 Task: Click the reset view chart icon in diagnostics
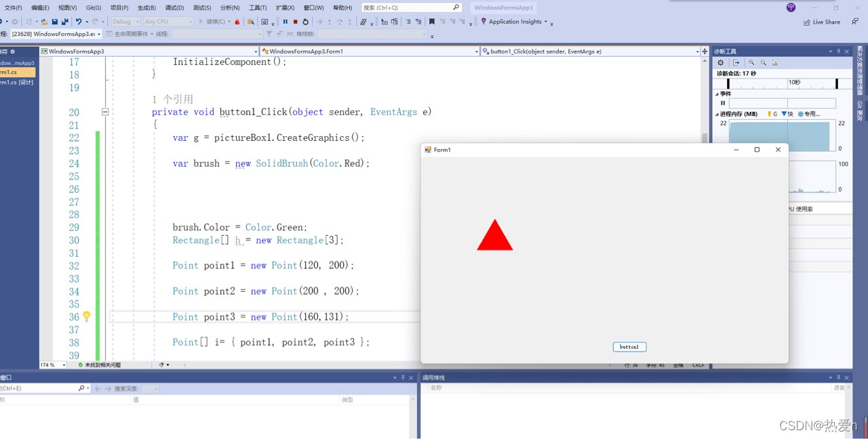[775, 62]
